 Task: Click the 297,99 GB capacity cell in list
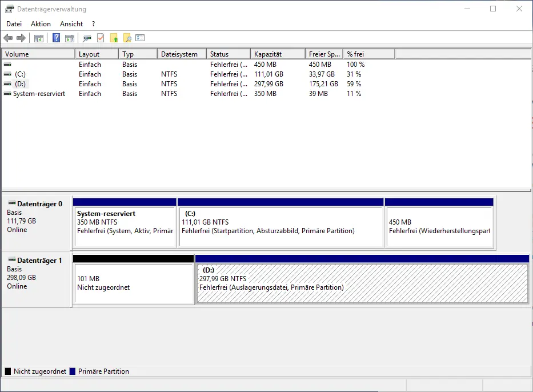pos(268,84)
